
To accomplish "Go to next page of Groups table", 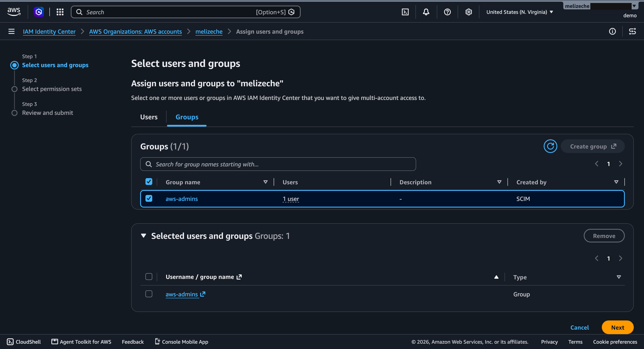I will coord(621,164).
